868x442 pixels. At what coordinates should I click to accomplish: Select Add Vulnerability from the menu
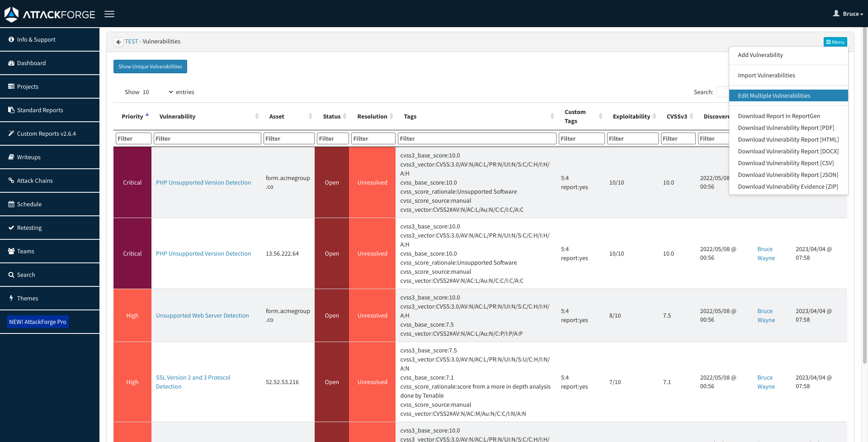[760, 55]
